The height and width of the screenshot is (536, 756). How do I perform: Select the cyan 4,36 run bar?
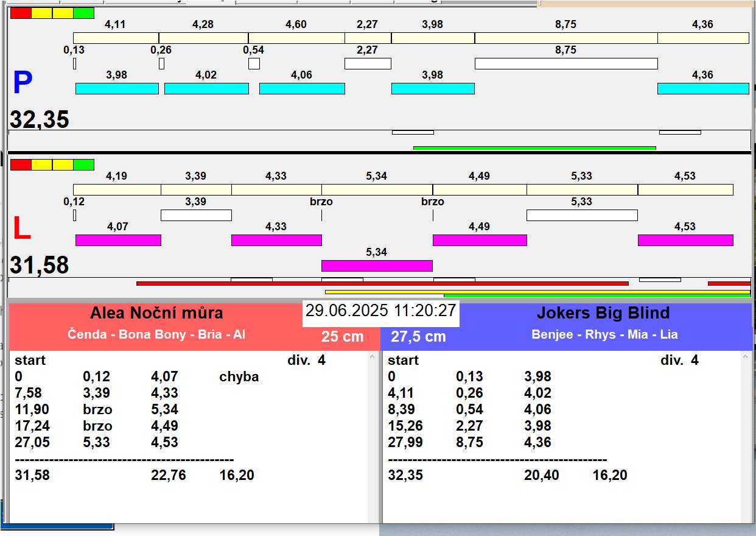(703, 88)
